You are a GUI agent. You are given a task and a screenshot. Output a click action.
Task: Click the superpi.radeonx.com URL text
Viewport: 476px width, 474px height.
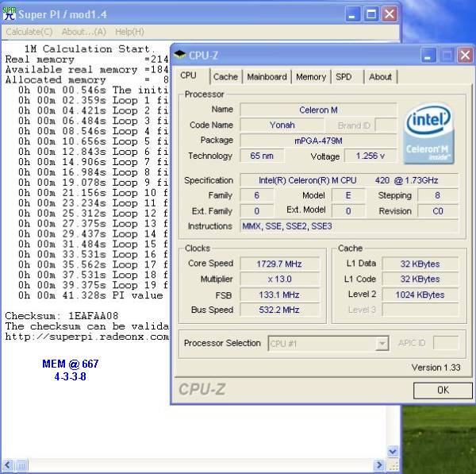point(86,337)
